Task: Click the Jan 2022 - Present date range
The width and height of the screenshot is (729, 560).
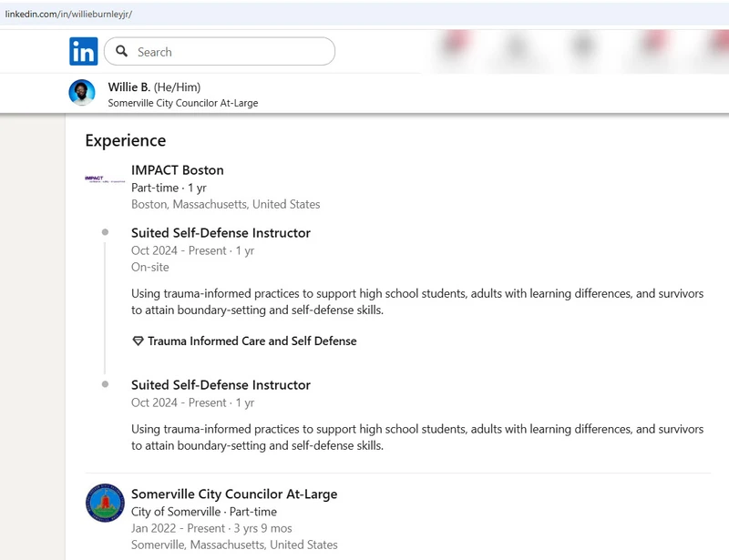Action: click(179, 528)
